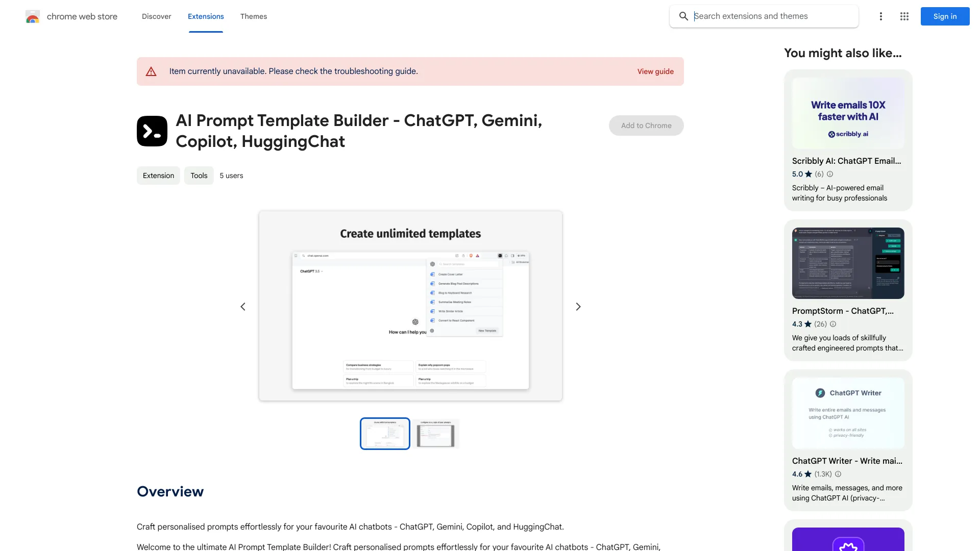Viewport: 980px width, 551px height.
Task: Click previous arrow on screenshot carousel
Action: coord(241,306)
